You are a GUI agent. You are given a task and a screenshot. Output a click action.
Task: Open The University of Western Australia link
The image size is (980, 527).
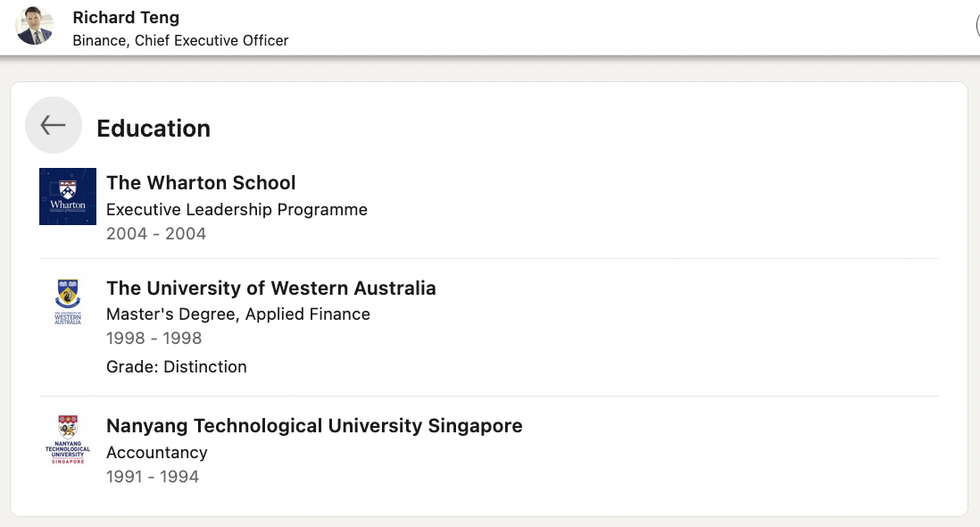(271, 289)
